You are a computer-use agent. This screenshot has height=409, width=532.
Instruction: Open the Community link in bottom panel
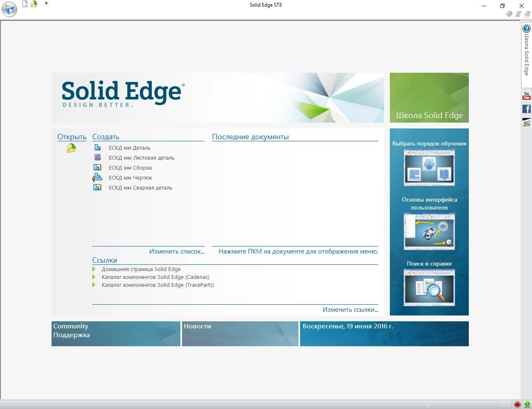71,326
